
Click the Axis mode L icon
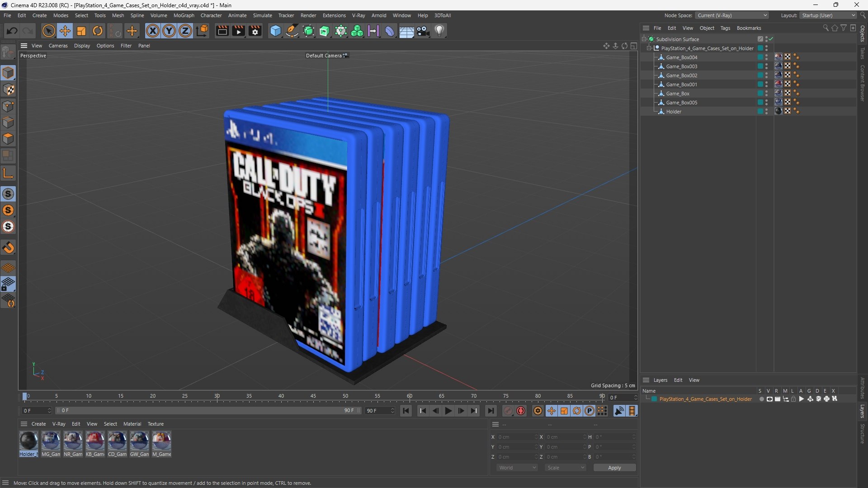pos(8,173)
